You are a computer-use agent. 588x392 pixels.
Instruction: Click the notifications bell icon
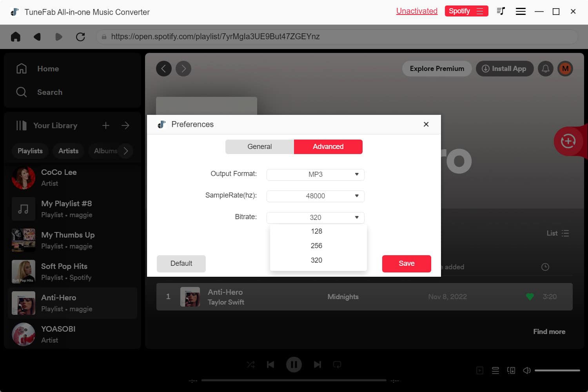pyautogui.click(x=545, y=69)
